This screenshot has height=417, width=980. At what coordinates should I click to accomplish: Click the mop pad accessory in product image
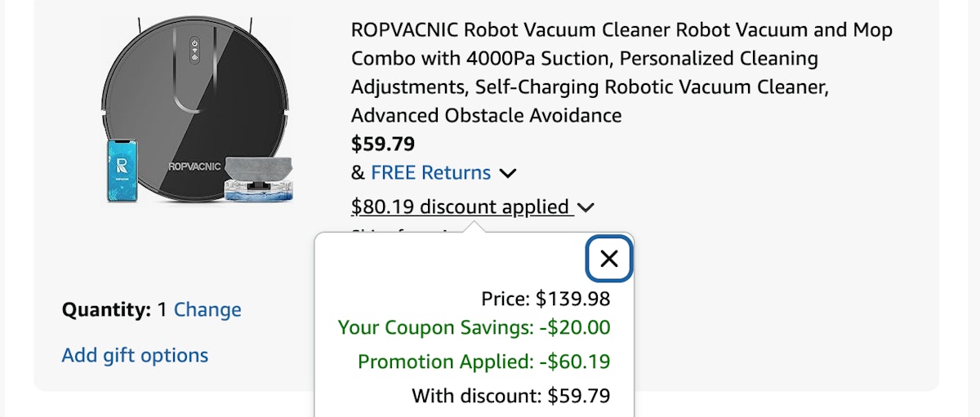258,178
